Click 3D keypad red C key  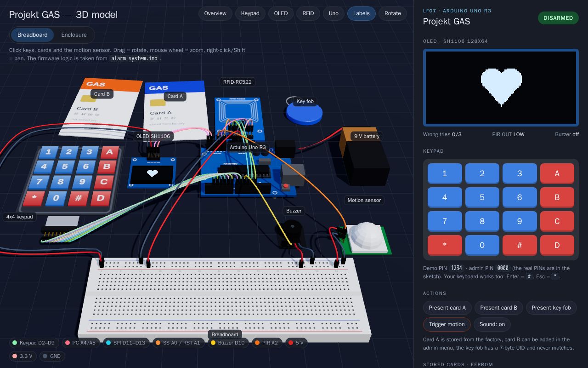103,182
